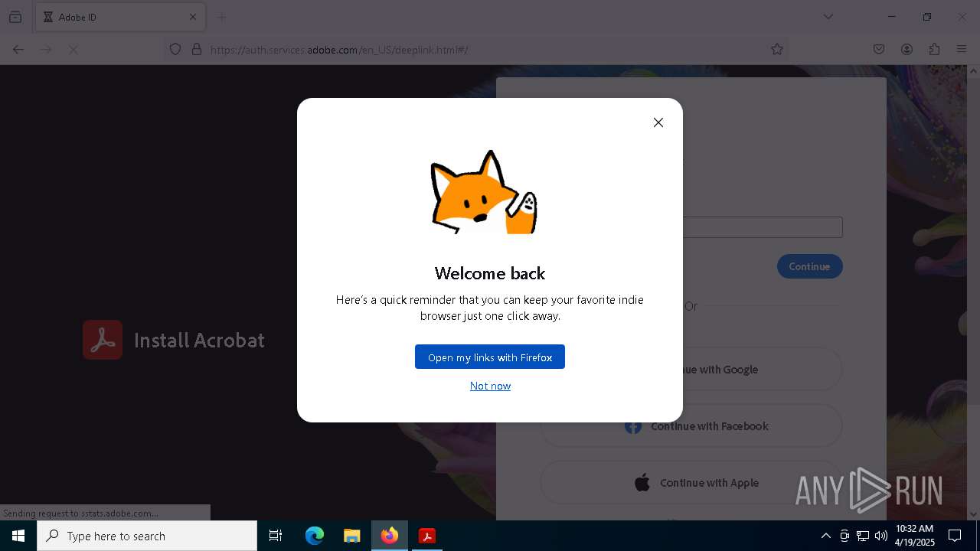
Task: Click the Not now link
Action: coord(490,386)
